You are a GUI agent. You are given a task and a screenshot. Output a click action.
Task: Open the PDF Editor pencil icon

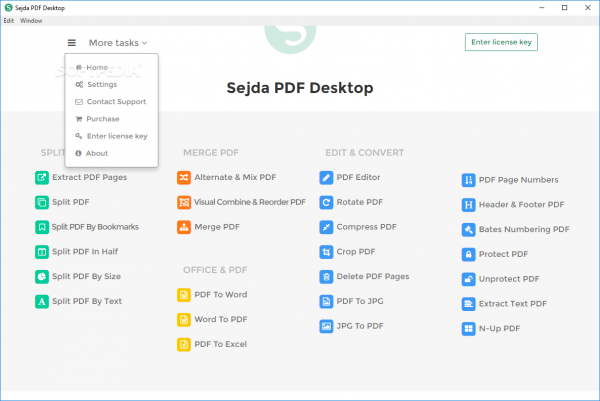326,178
